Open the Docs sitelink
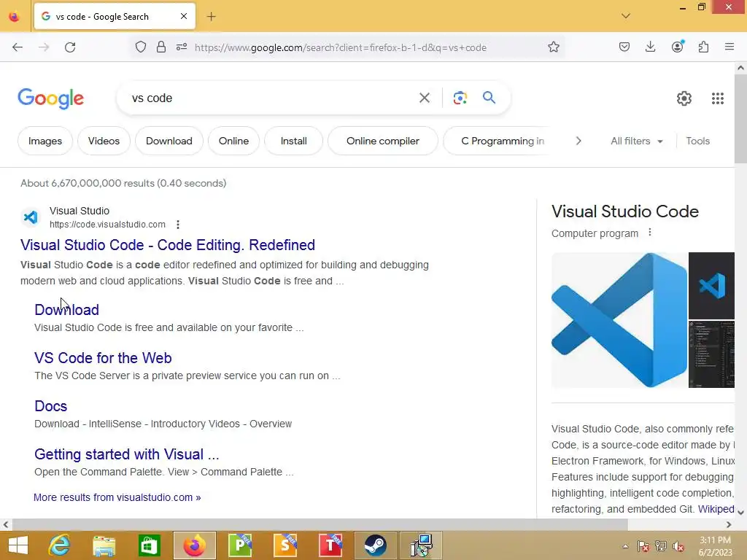Image resolution: width=747 pixels, height=560 pixels. click(x=50, y=405)
